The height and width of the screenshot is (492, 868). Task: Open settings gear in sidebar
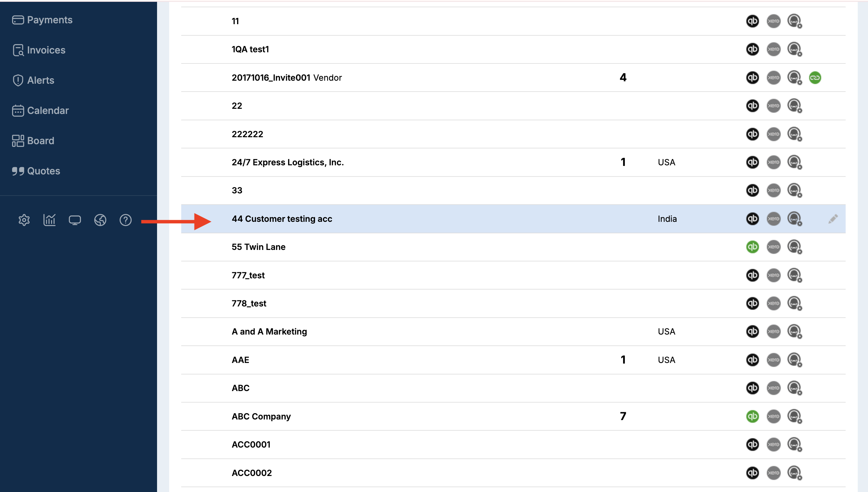[24, 220]
